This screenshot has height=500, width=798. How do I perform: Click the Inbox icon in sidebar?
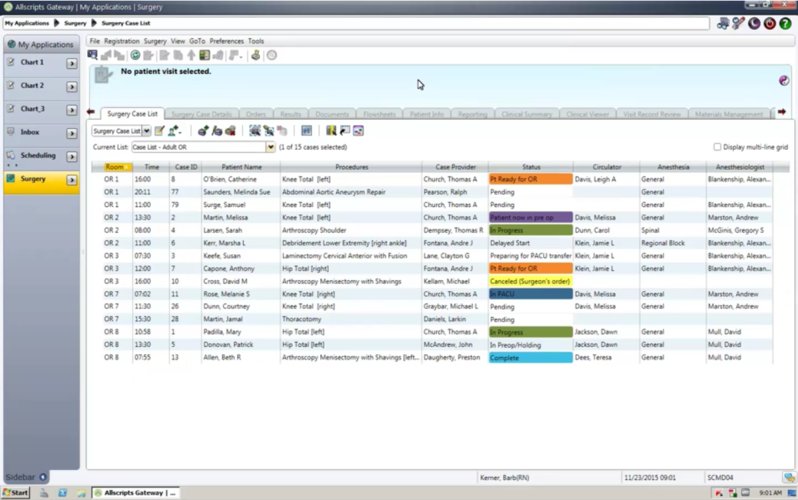11,132
